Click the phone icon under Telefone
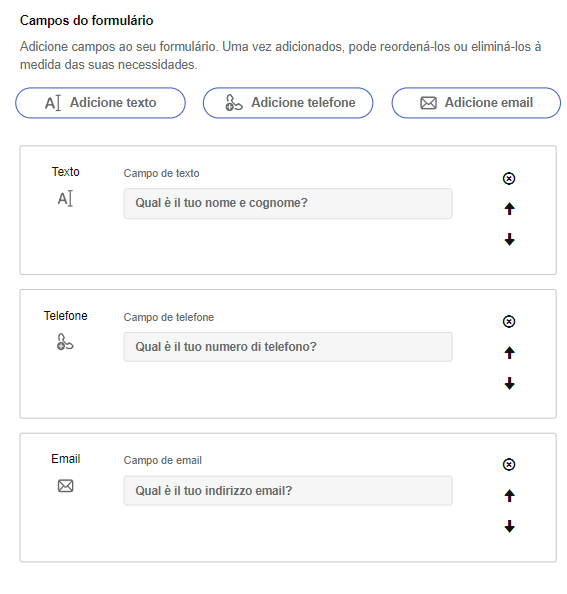The height and width of the screenshot is (594, 567). [x=65, y=342]
